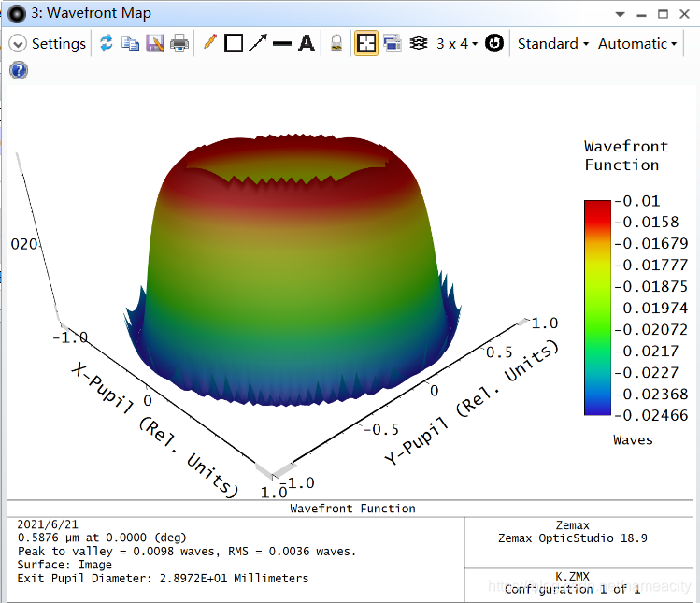Click the Exit Pupil Diameter text
Screen dimensions: 700x603
click(x=163, y=579)
